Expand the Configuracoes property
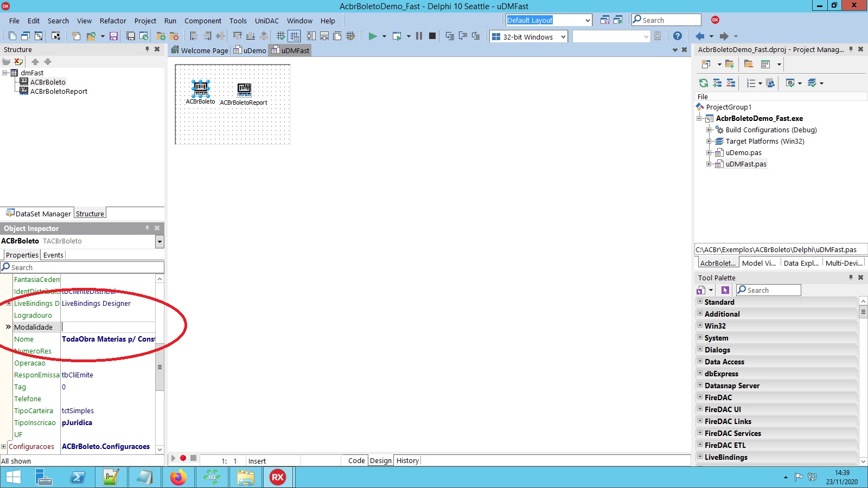The width and height of the screenshot is (868, 488). pos(4,447)
